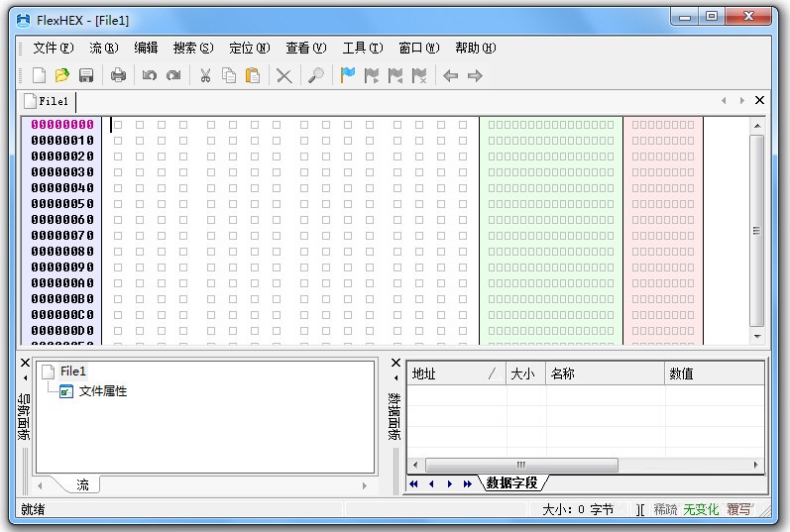Viewport: 790px width, 532px height.
Task: Open the 工具(T) menu
Action: click(363, 48)
